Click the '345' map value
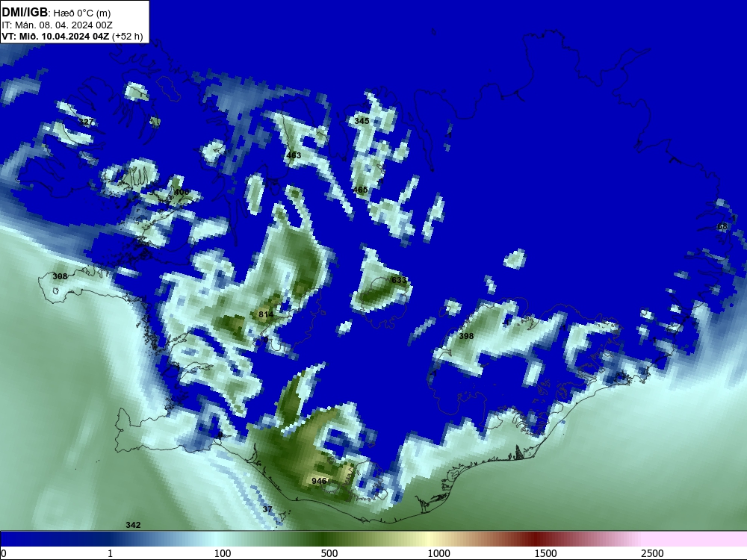 click(362, 121)
